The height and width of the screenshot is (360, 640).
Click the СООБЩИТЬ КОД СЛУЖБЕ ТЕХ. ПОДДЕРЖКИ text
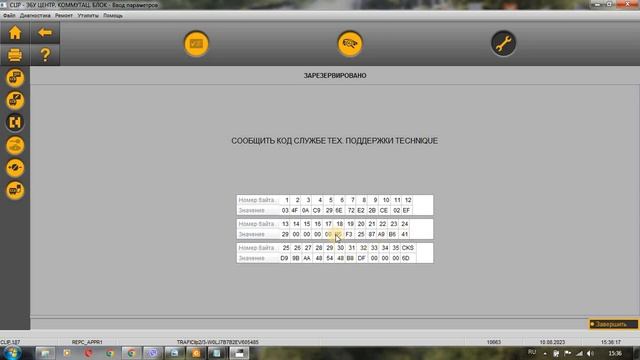pyautogui.click(x=312, y=141)
